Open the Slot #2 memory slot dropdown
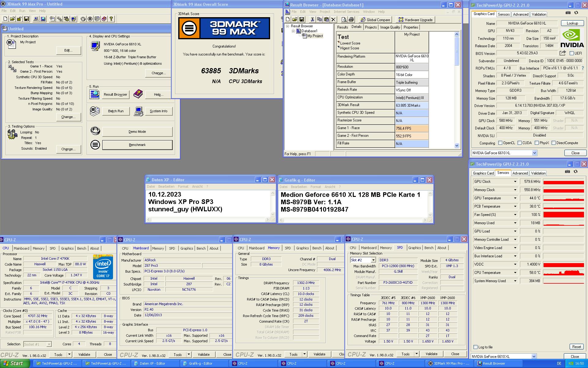This screenshot has width=588, height=368. pyautogui.click(x=373, y=260)
